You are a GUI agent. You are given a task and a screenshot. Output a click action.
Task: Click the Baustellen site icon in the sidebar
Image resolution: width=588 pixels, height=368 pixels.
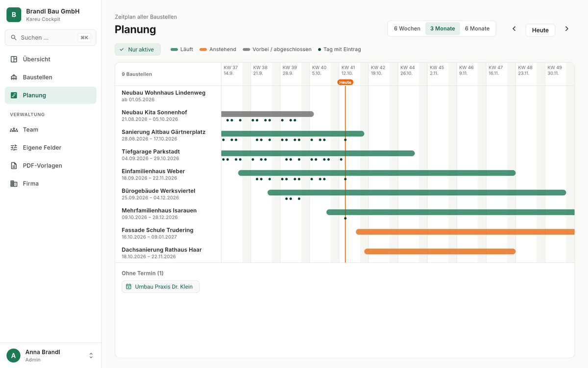click(x=14, y=78)
